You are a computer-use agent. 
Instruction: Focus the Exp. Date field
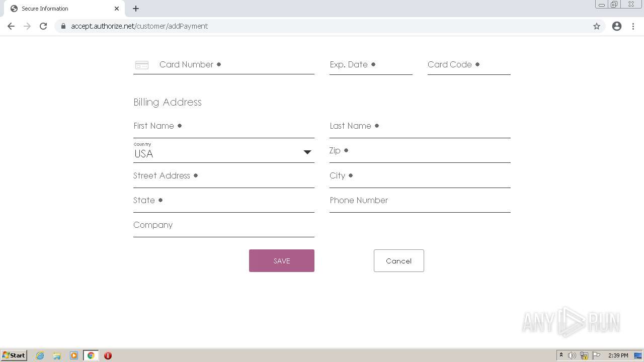[x=371, y=65]
